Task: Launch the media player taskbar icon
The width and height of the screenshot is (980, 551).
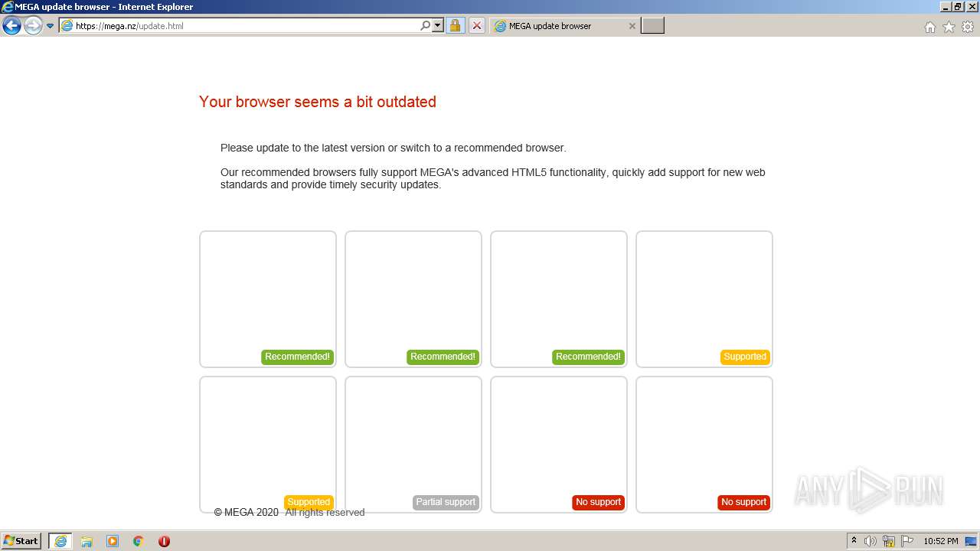Action: pos(113,541)
